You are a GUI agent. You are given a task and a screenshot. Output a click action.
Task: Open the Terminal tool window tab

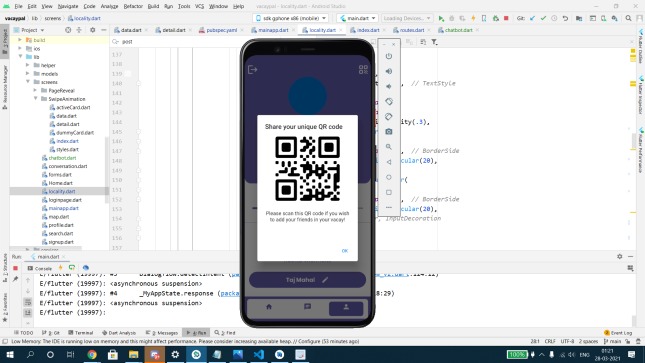tap(81, 333)
